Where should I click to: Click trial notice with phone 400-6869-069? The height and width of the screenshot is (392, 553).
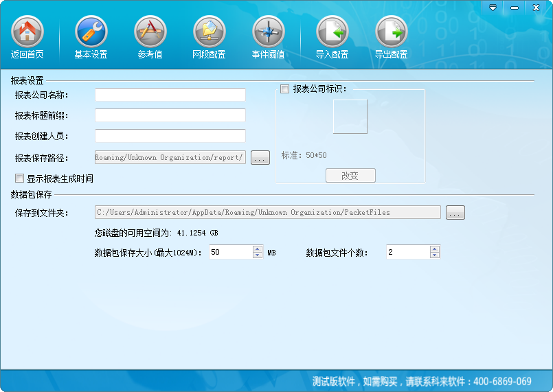click(422, 382)
